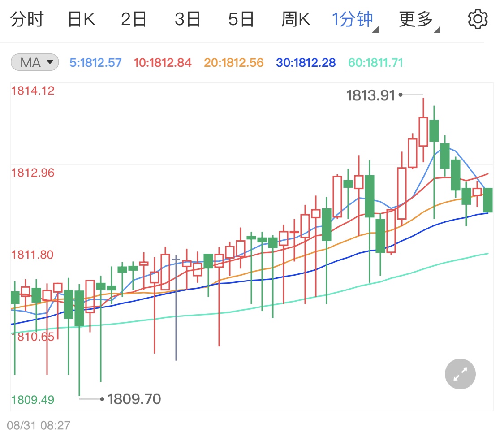Click the MA5 value 5:1812.57

(95, 63)
